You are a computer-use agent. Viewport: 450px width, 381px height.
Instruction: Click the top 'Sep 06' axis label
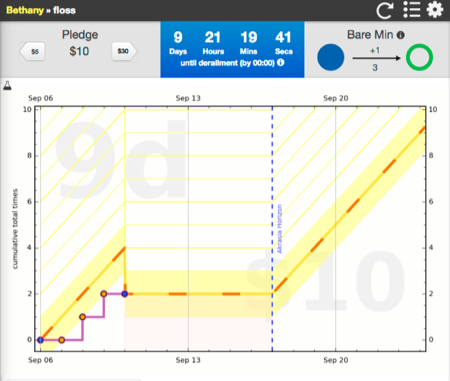(41, 98)
